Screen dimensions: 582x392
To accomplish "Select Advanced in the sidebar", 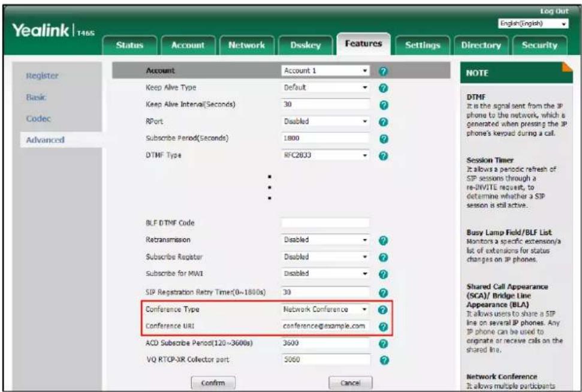I will tap(45, 140).
